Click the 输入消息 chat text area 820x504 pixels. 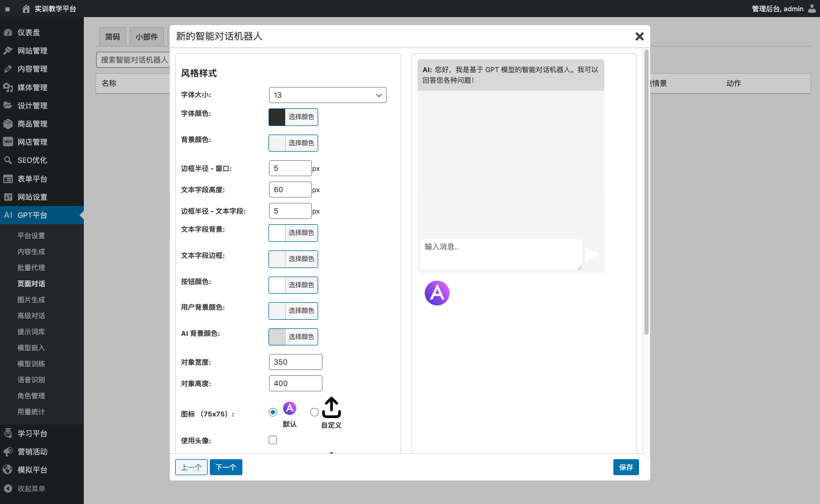click(x=501, y=255)
